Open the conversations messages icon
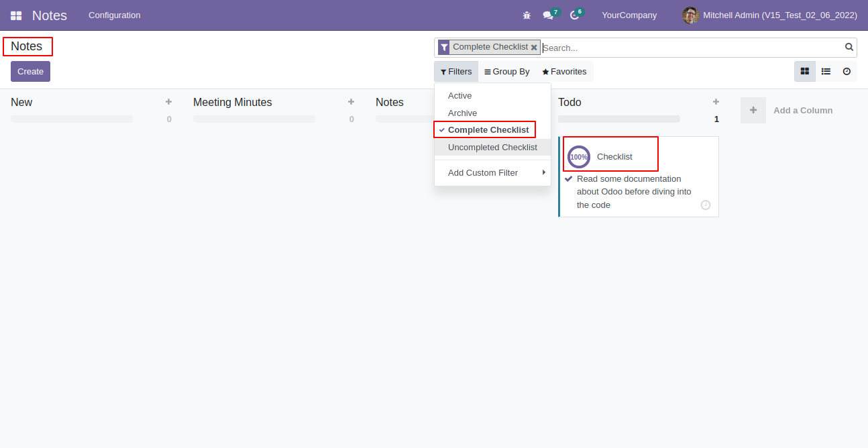868x448 pixels. point(548,15)
